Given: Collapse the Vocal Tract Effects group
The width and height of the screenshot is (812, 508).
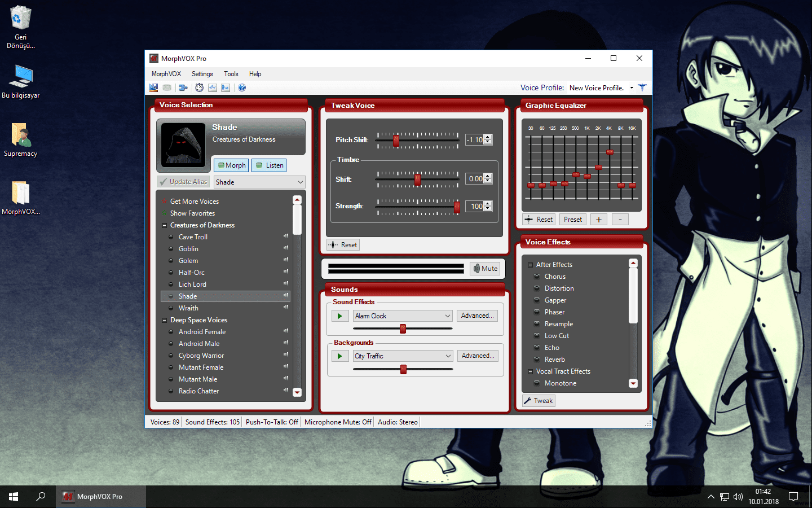Looking at the screenshot, I should pyautogui.click(x=530, y=371).
